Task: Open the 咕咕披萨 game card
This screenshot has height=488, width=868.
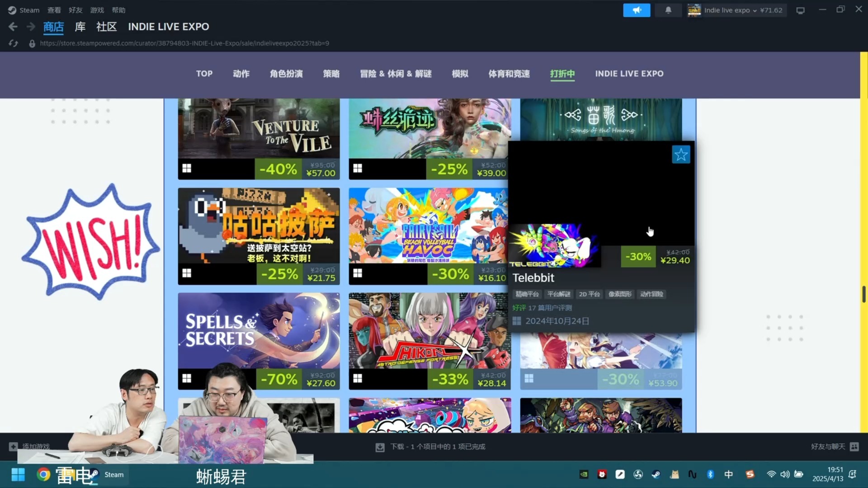Action: 259,236
